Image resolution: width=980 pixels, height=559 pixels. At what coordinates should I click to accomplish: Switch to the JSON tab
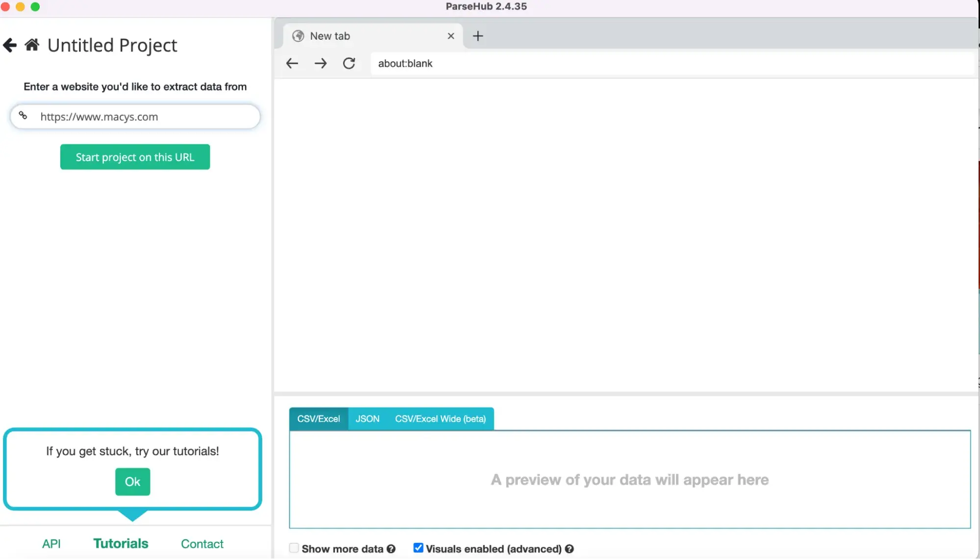pyautogui.click(x=368, y=419)
